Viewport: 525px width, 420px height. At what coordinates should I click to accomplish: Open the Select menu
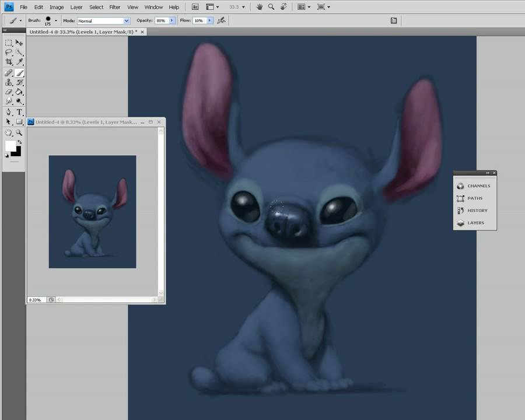coord(96,7)
